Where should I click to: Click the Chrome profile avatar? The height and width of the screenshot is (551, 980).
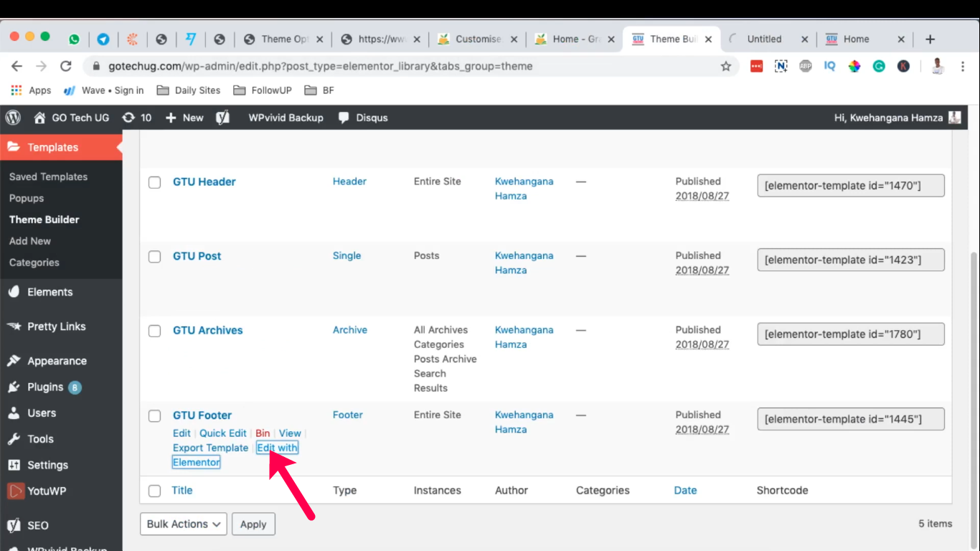click(x=938, y=66)
